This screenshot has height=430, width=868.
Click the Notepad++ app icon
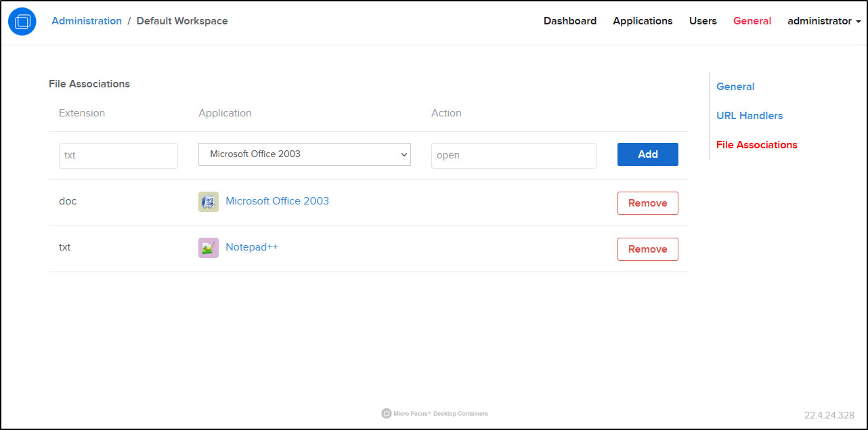coord(209,248)
